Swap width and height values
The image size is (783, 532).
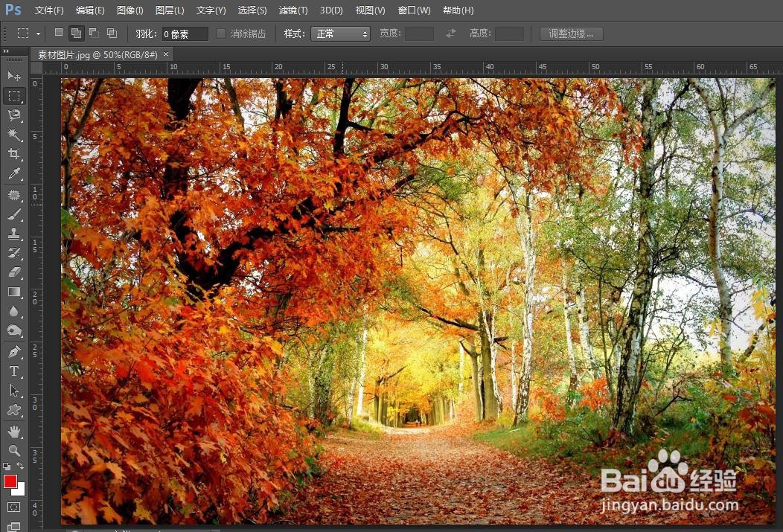[451, 33]
